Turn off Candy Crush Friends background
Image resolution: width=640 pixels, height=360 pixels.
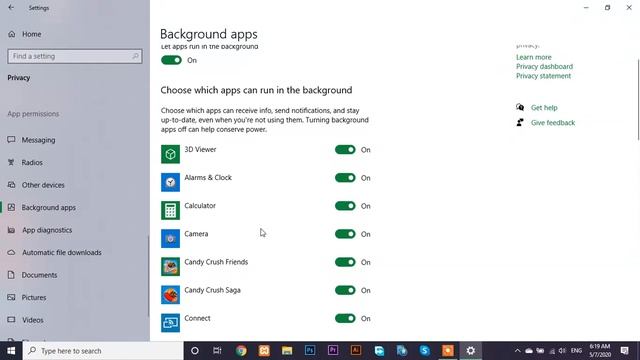coord(345,262)
